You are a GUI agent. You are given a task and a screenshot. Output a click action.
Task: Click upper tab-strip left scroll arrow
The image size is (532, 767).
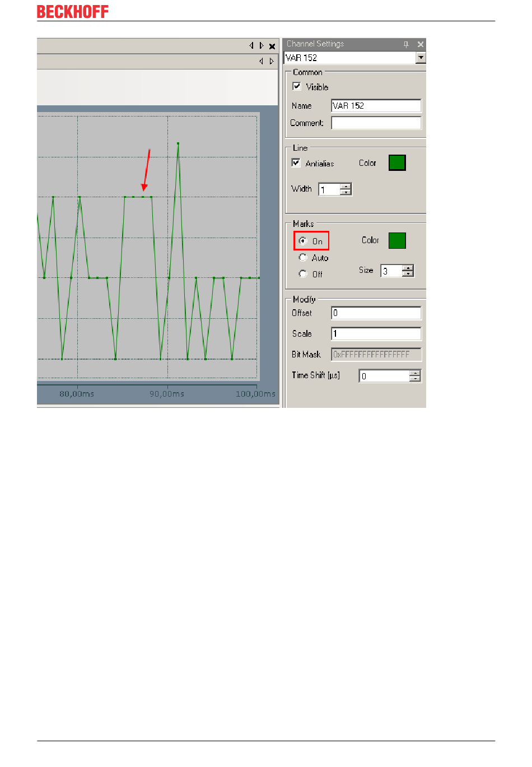tap(251, 46)
